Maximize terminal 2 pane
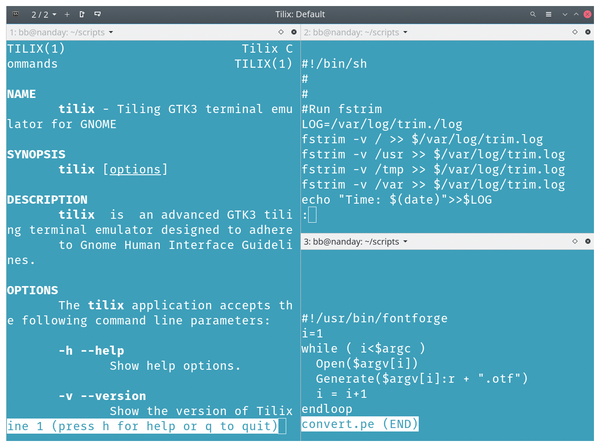Viewport: 600px width, 447px height. pos(575,32)
